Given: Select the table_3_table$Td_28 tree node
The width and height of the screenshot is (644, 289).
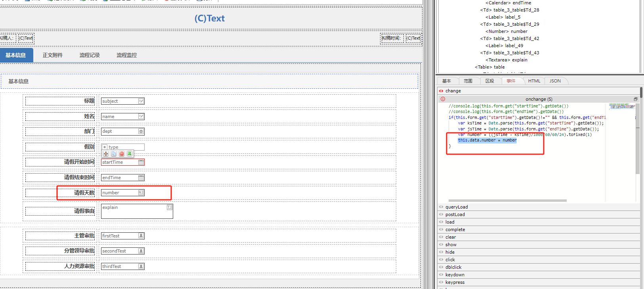Looking at the screenshot, I should click(510, 10).
